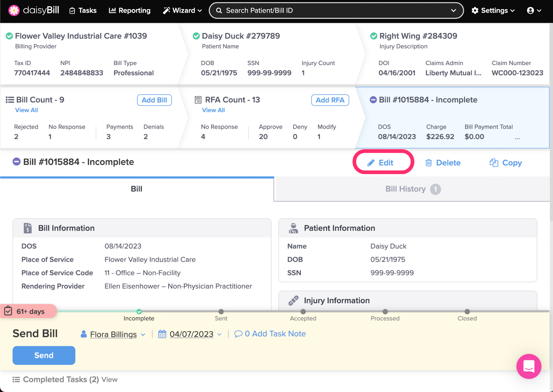Open the chat support bubble
The width and height of the screenshot is (553, 392).
pos(529,366)
